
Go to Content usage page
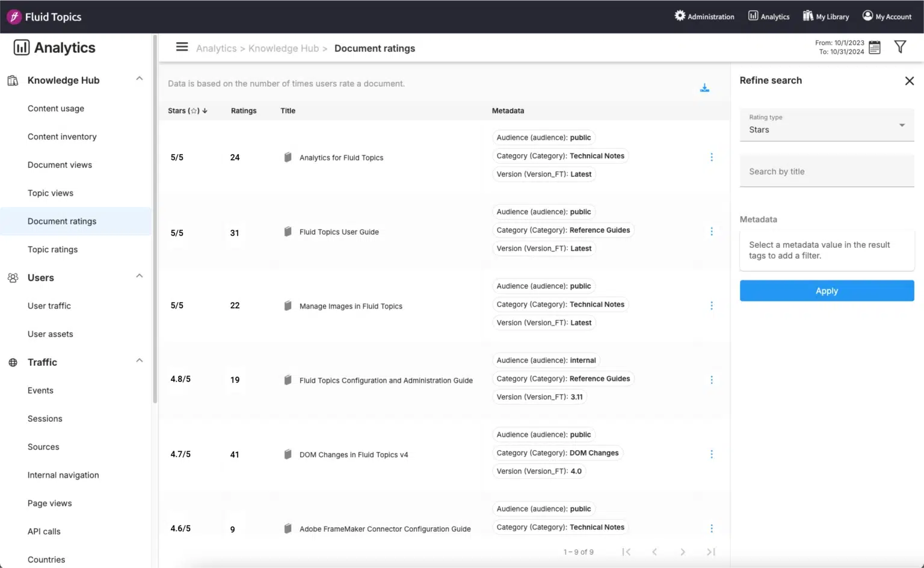point(56,109)
